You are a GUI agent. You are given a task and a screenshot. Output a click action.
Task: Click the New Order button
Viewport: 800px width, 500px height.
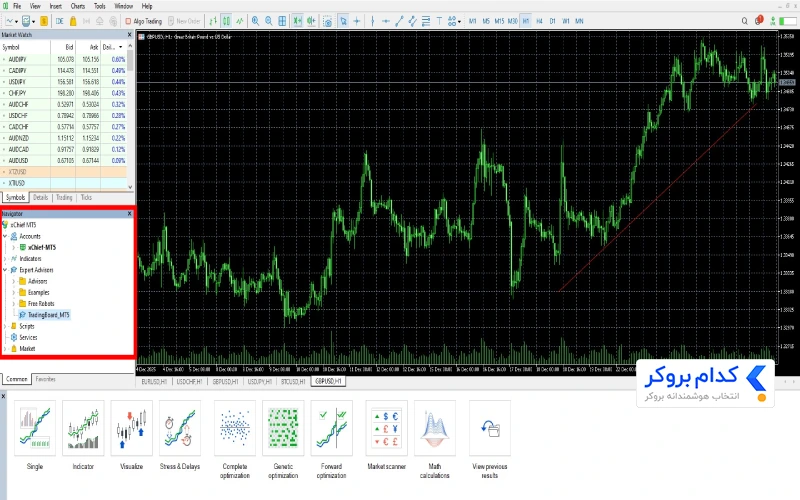[184, 21]
